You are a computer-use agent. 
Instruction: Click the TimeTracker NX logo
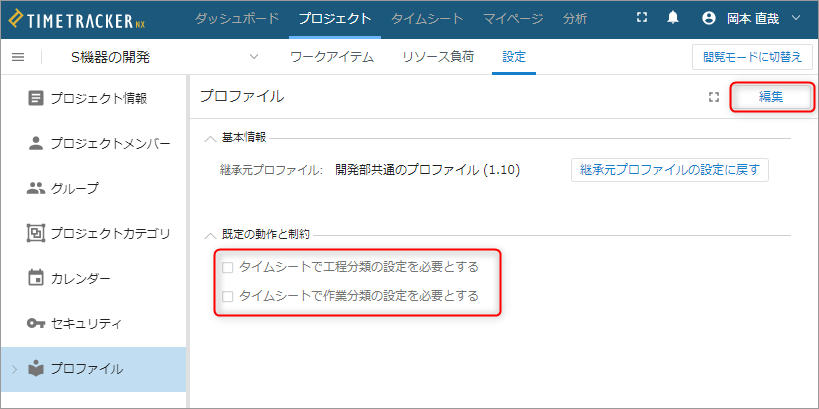click(78, 19)
